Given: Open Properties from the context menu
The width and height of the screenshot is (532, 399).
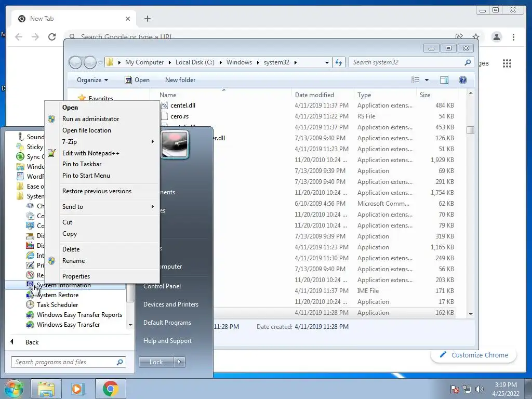Looking at the screenshot, I should point(76,276).
